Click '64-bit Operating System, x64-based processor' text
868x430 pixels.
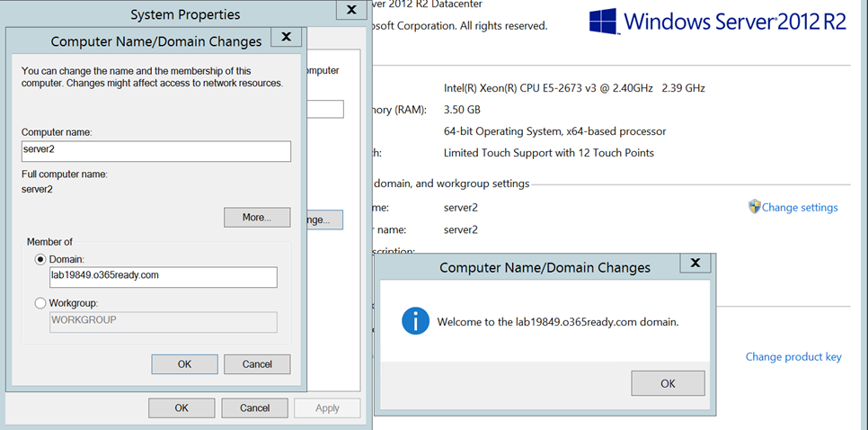tap(555, 132)
